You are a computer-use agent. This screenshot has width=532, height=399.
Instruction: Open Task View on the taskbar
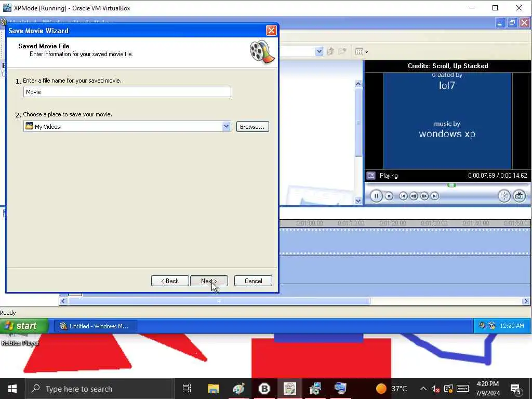(x=187, y=389)
